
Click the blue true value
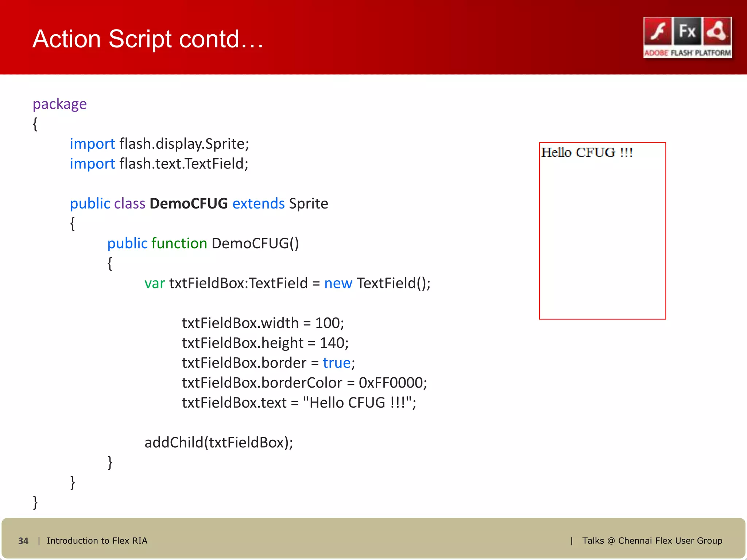click(x=336, y=363)
